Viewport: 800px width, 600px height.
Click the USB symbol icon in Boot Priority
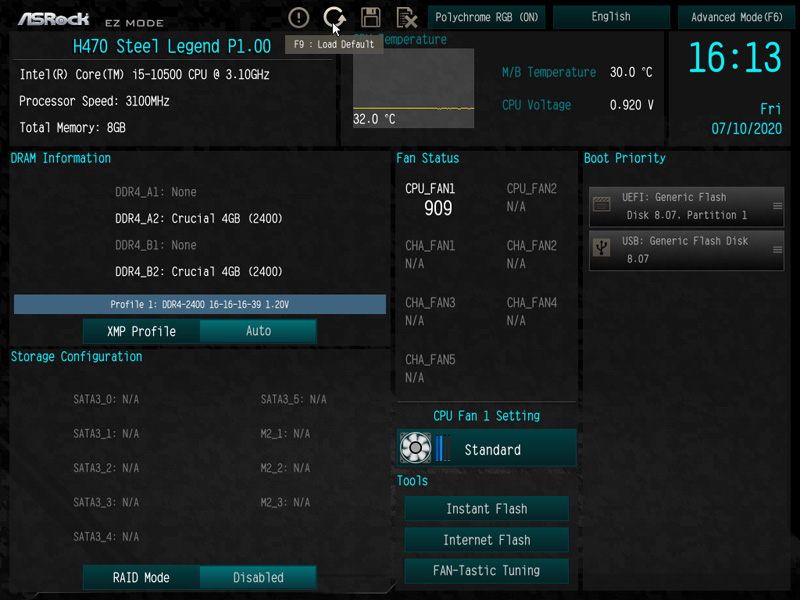[x=602, y=248]
